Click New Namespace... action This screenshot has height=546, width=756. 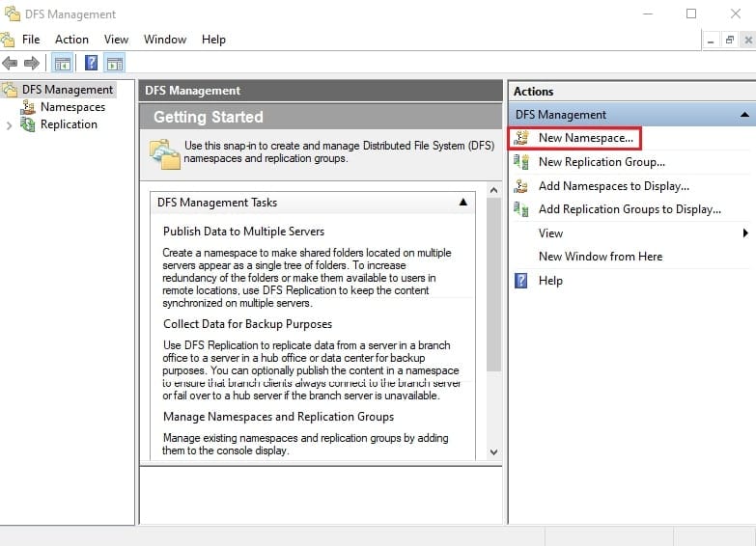pos(586,138)
